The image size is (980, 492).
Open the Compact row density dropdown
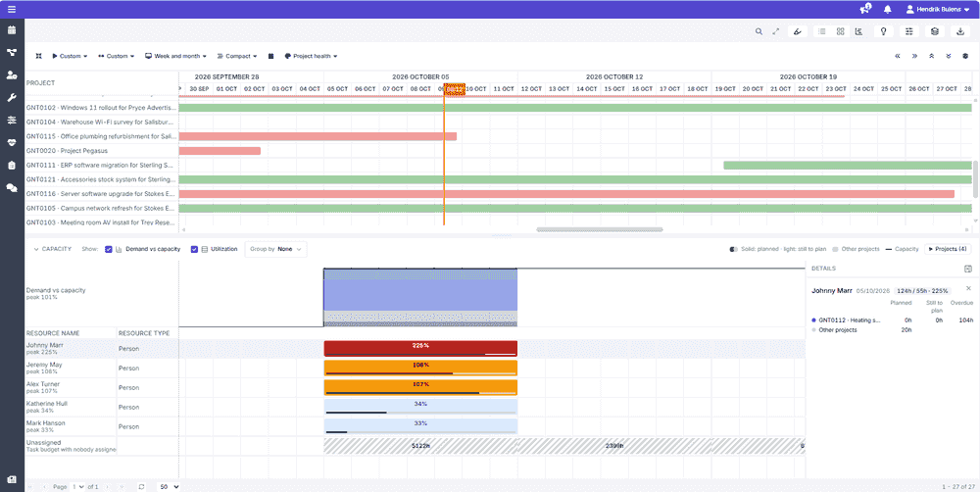click(x=237, y=56)
